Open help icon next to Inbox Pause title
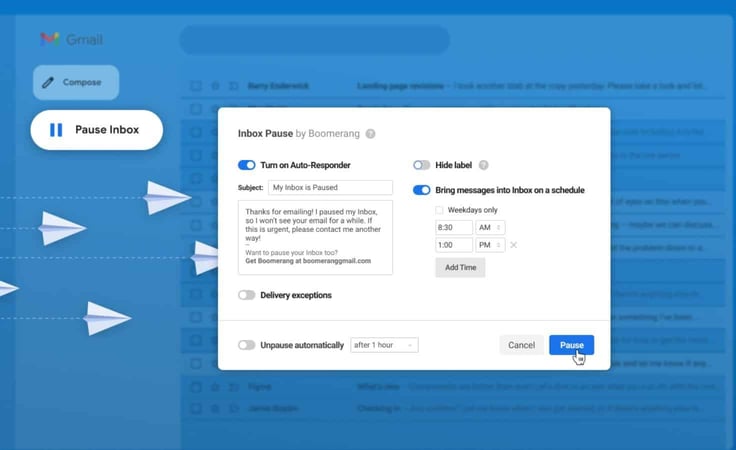The width and height of the screenshot is (736, 450). pos(370,134)
